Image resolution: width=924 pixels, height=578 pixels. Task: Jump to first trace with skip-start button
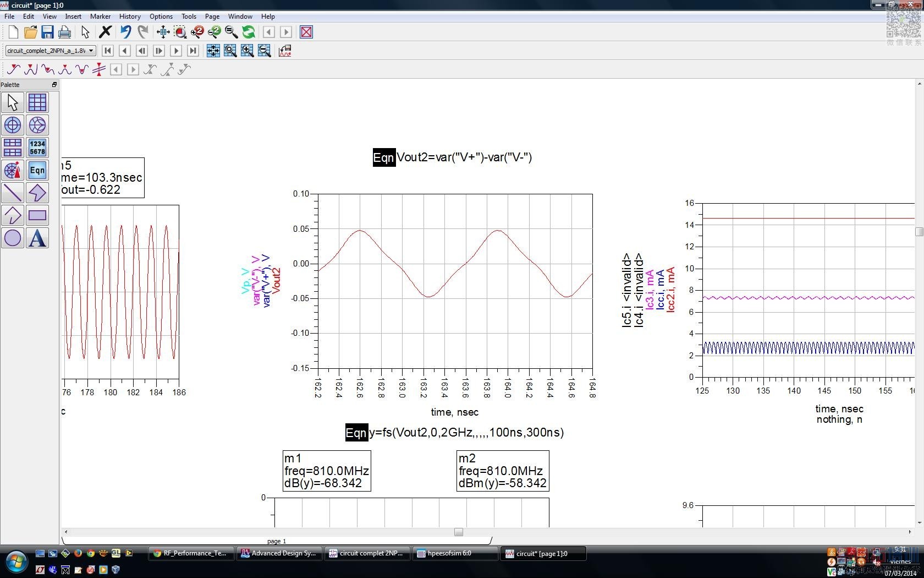coord(108,51)
